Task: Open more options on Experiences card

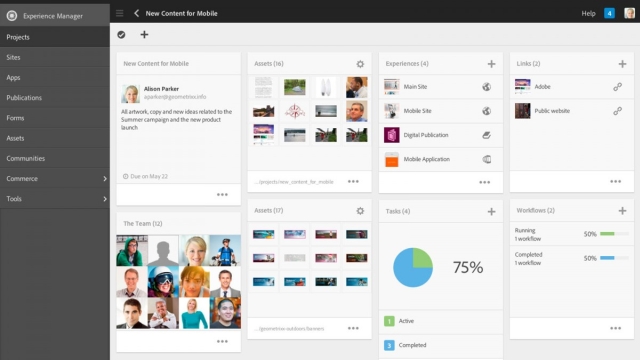Action: coord(484,182)
